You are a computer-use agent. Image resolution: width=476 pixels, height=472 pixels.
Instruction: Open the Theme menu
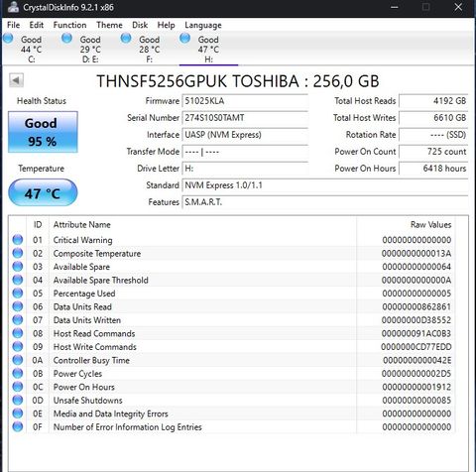click(109, 25)
